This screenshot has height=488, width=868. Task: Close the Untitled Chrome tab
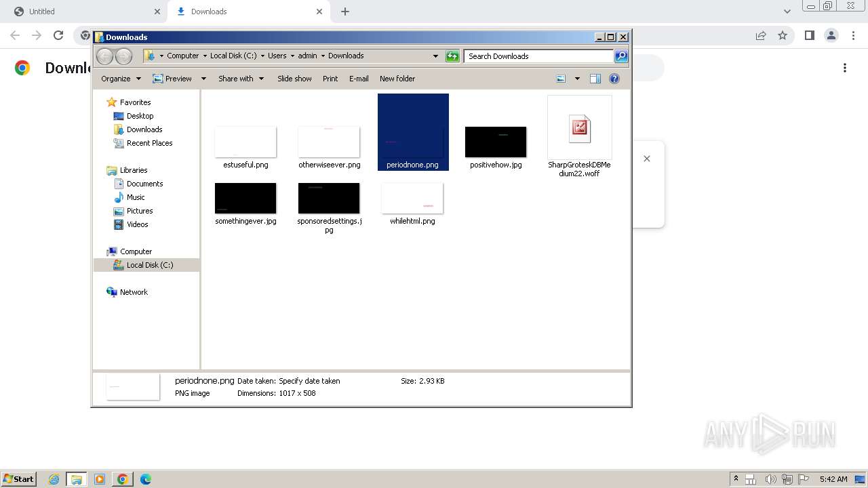point(157,12)
